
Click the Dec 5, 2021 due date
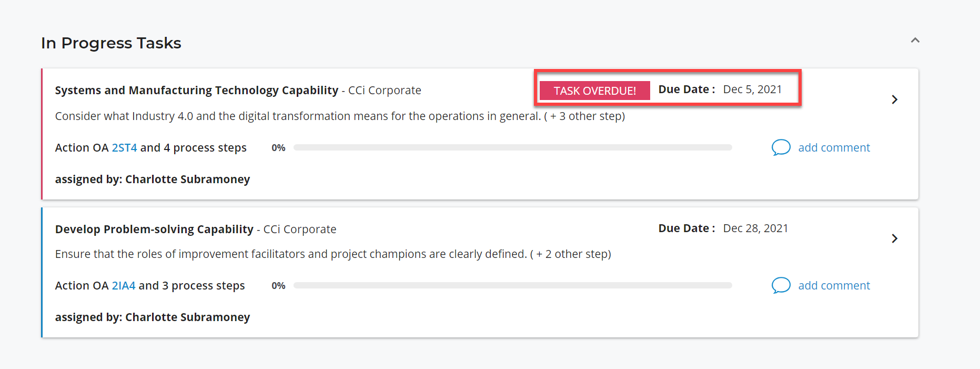coord(752,89)
